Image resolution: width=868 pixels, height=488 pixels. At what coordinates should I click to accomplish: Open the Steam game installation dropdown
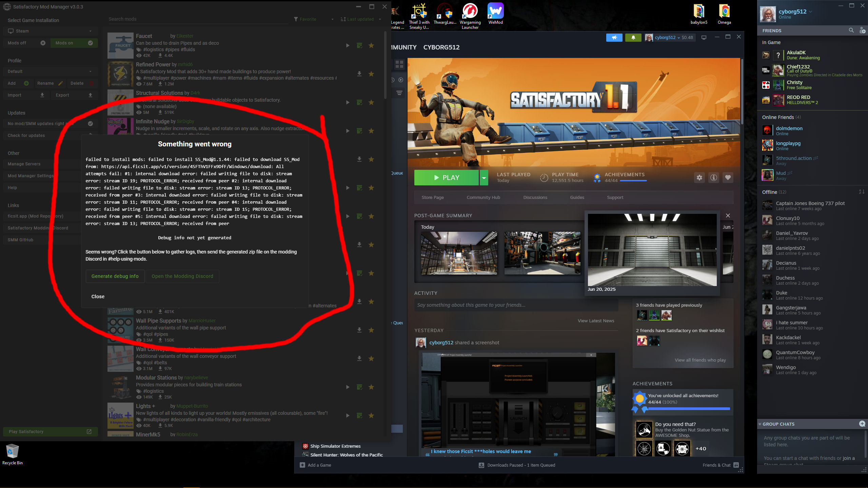pyautogui.click(x=50, y=31)
